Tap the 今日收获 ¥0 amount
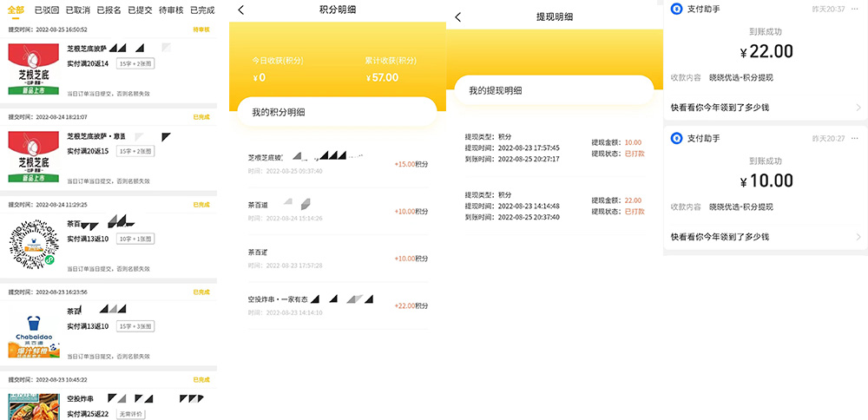The image size is (868, 420). 259,77
